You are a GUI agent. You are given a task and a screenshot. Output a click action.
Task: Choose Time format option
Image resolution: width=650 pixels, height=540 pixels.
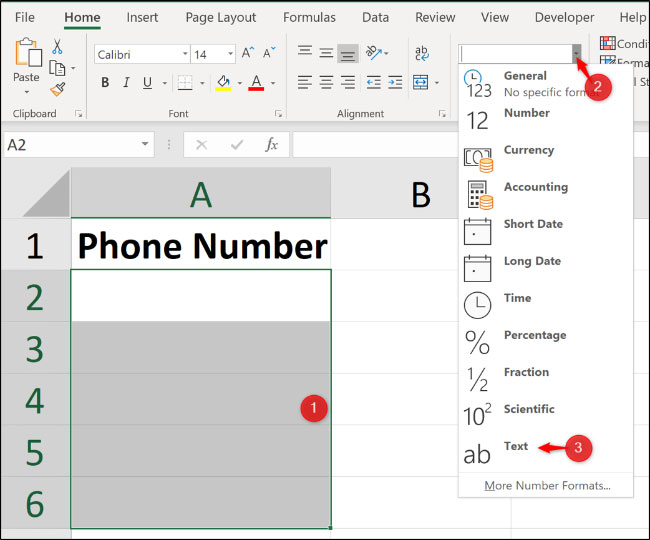point(546,305)
